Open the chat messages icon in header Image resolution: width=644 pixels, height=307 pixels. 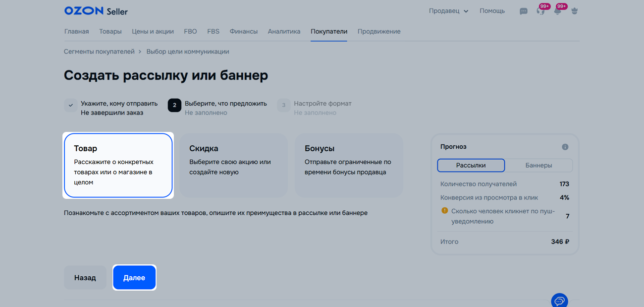523,11
